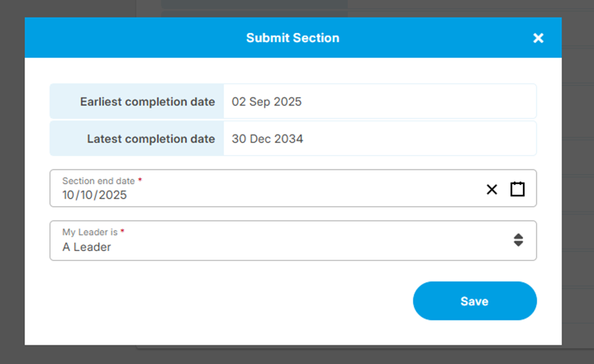The height and width of the screenshot is (364, 594).
Task: Click the 10/10/2025 date text
Action: [x=94, y=195]
